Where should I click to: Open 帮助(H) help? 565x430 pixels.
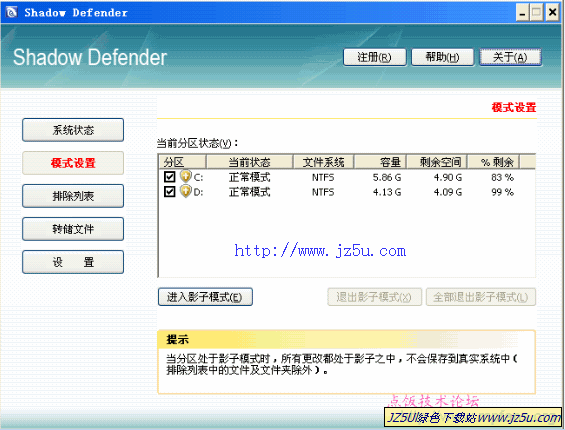(442, 57)
